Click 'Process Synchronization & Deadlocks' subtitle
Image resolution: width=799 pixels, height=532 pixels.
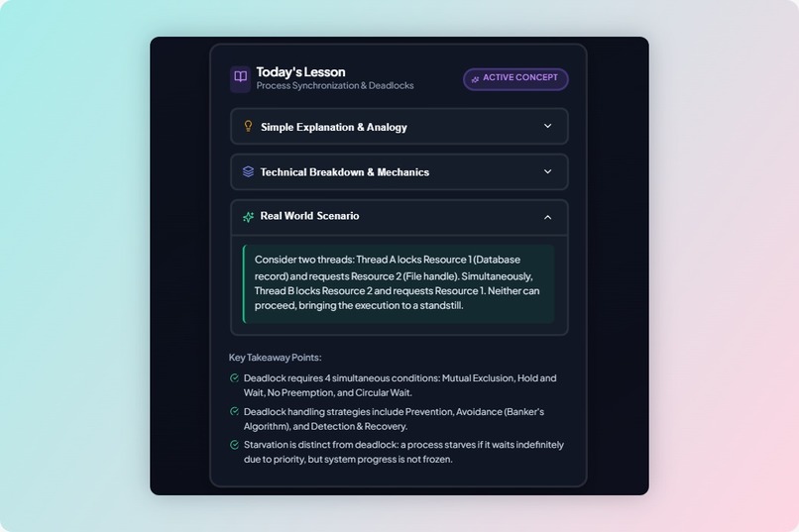(x=335, y=85)
